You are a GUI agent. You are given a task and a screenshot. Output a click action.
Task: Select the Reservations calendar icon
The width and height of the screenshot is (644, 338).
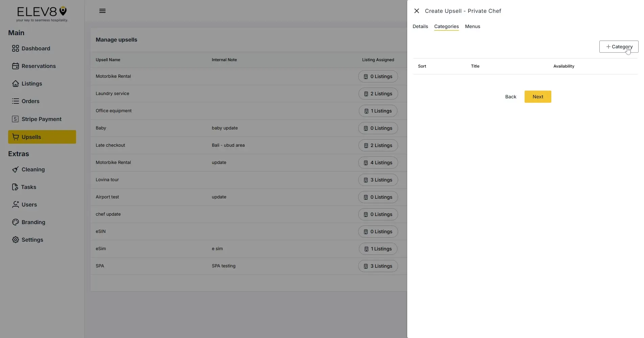pos(16,66)
